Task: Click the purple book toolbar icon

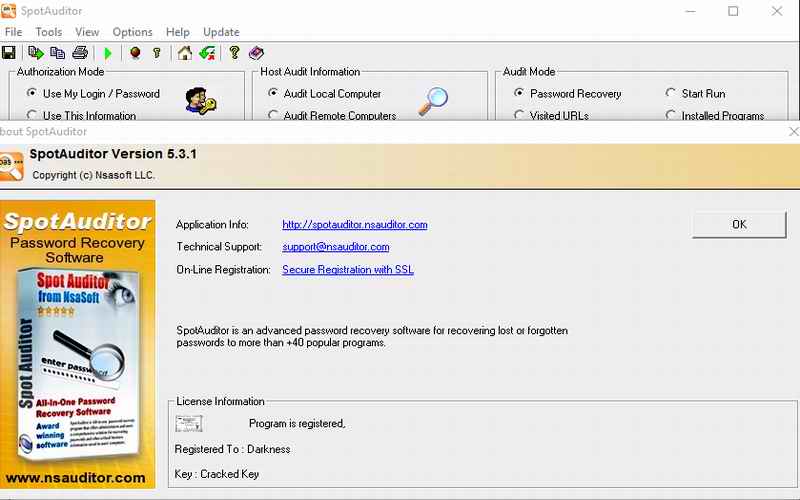Action: (256, 53)
